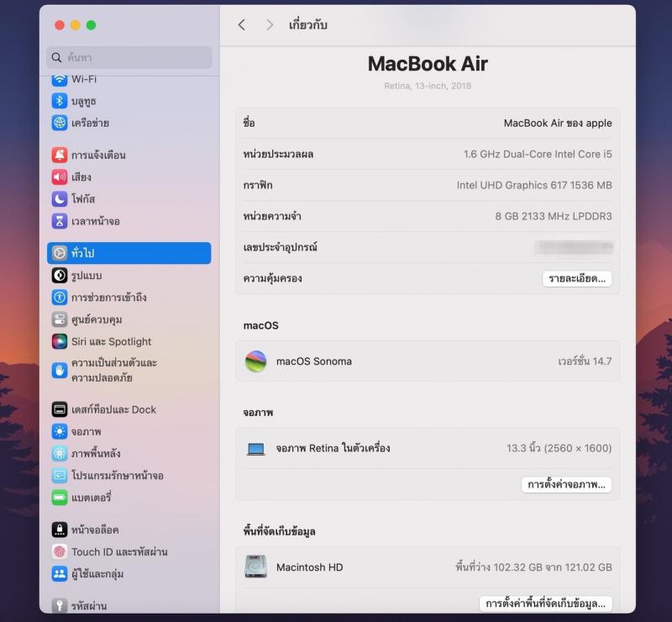
Task: Click the Focus (โฟกัส) moon icon
Action: click(x=59, y=199)
